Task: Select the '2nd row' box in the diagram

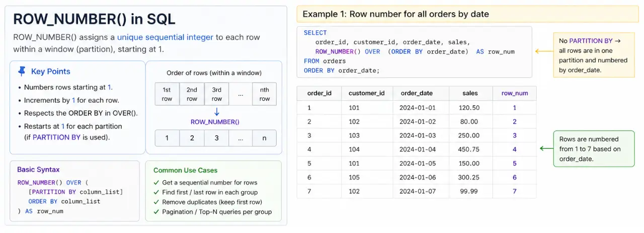Action: tap(192, 94)
